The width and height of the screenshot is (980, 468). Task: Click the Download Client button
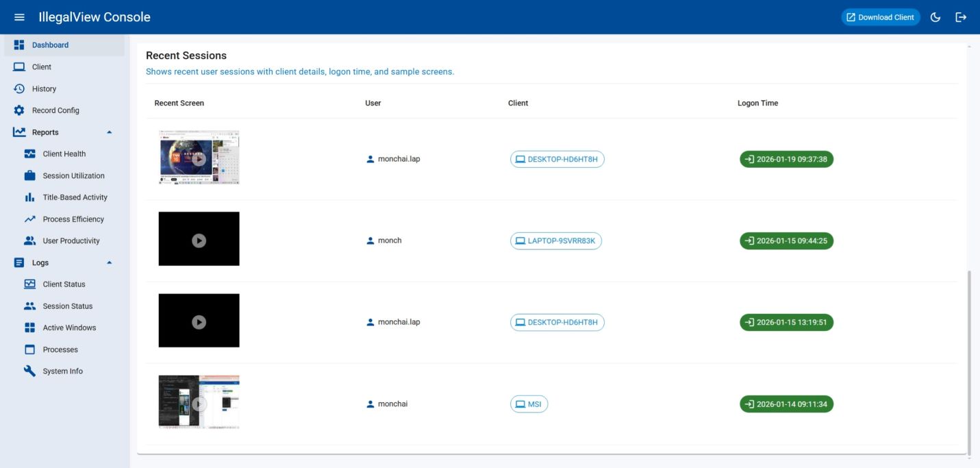[x=880, y=17]
